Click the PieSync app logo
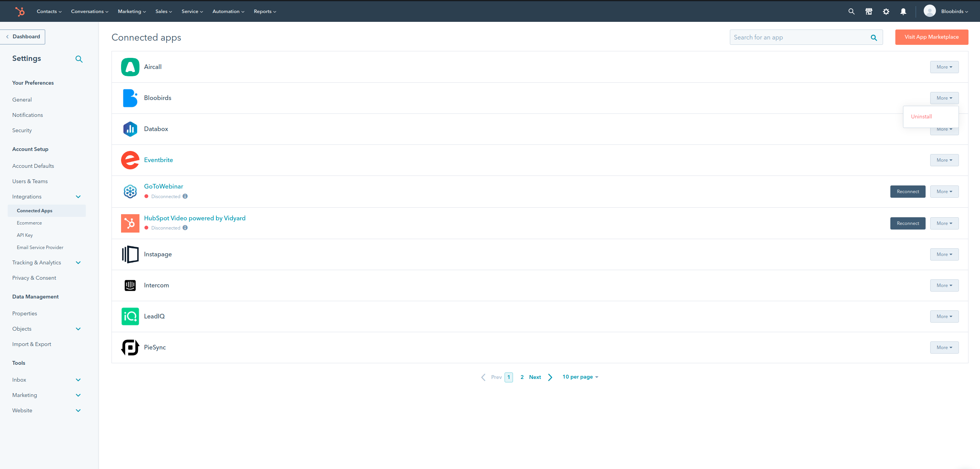 tap(130, 348)
